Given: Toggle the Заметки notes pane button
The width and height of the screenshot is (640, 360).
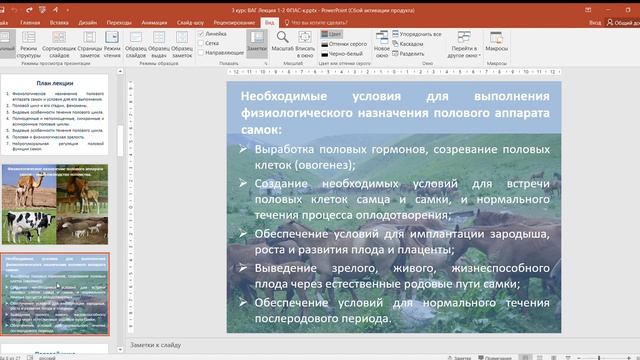Looking at the screenshot, I should tap(257, 43).
